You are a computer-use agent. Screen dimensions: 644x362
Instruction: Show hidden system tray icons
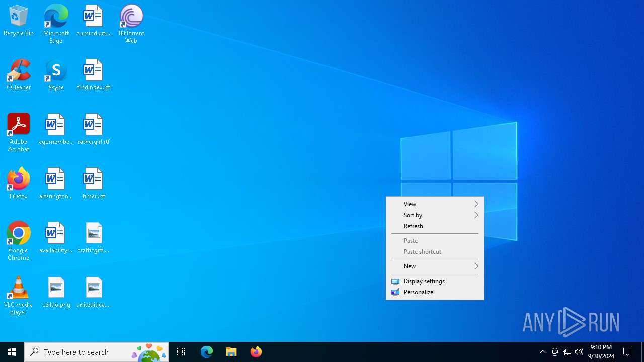(x=543, y=352)
